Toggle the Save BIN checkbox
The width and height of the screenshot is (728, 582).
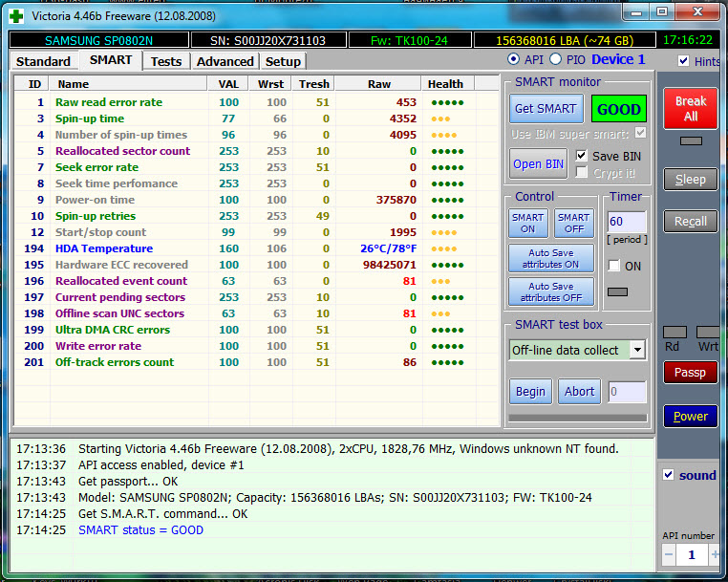582,156
